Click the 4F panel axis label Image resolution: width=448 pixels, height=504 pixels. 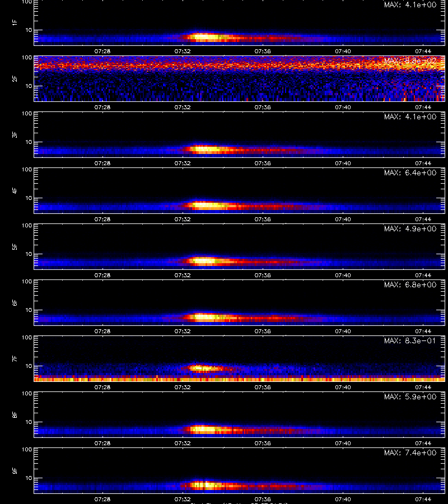(15, 190)
